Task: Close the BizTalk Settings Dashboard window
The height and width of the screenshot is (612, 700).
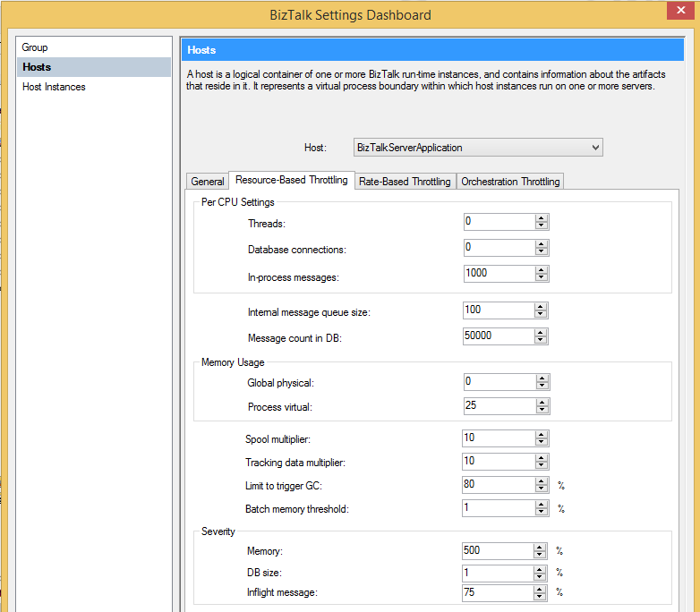Action: click(x=680, y=10)
